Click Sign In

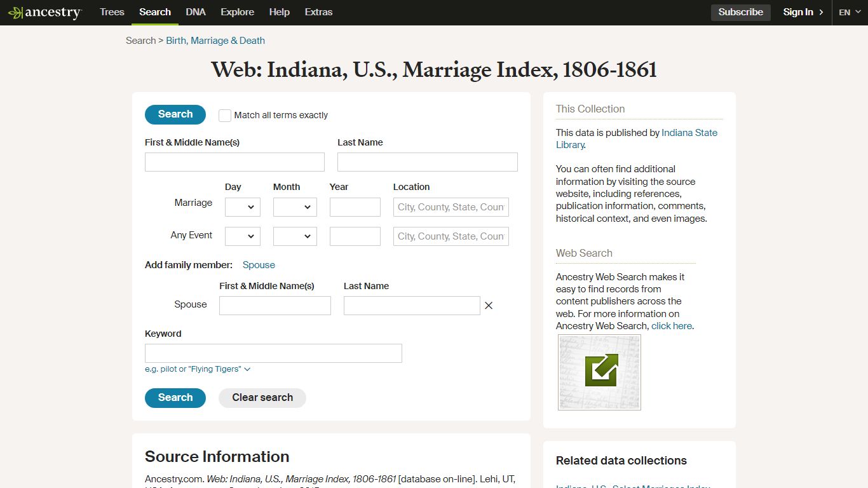click(x=803, y=12)
